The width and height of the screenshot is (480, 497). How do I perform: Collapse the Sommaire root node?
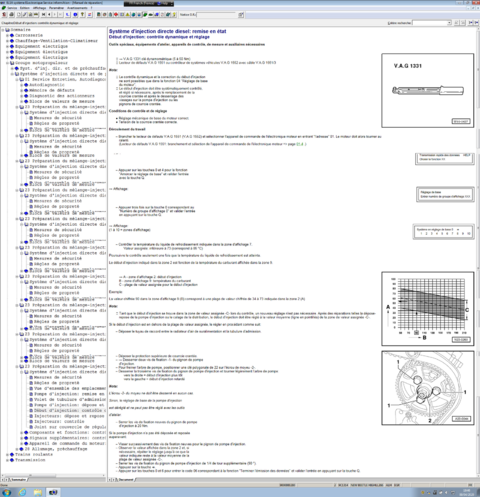pyautogui.click(x=3, y=30)
